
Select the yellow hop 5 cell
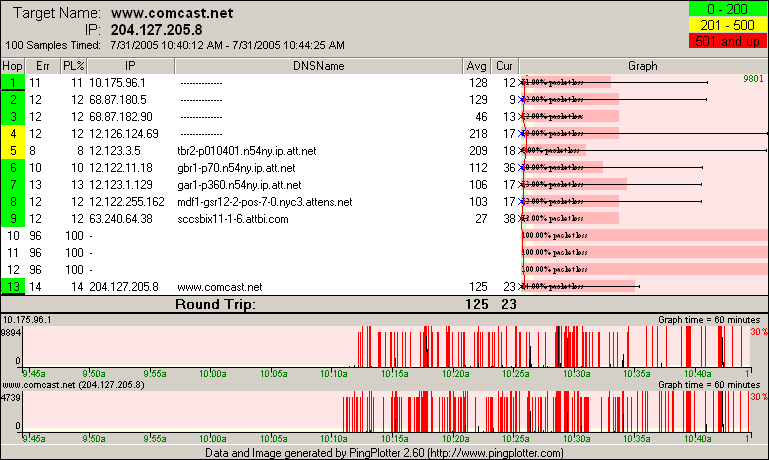point(13,151)
